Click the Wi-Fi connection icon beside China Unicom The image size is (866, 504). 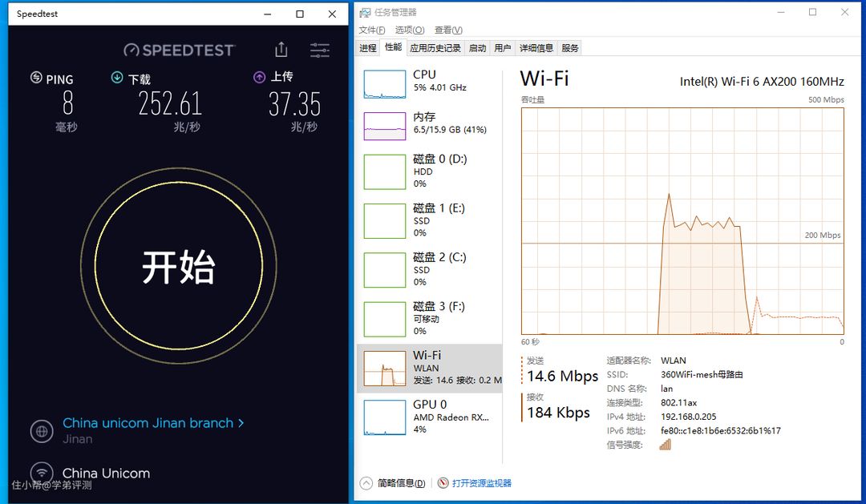42,473
